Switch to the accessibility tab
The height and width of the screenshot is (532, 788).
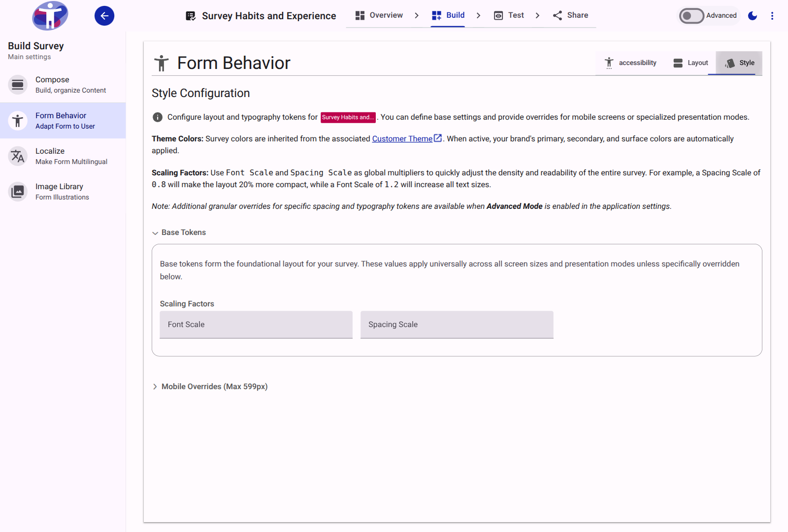pyautogui.click(x=630, y=63)
